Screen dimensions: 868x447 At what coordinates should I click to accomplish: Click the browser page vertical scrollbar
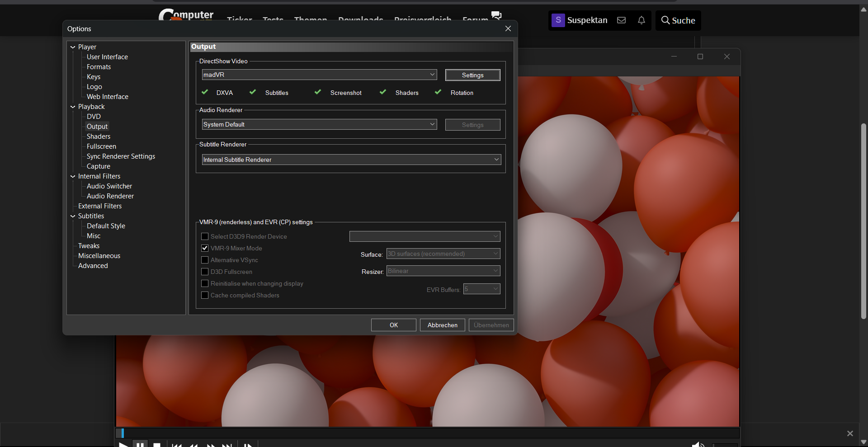863,221
